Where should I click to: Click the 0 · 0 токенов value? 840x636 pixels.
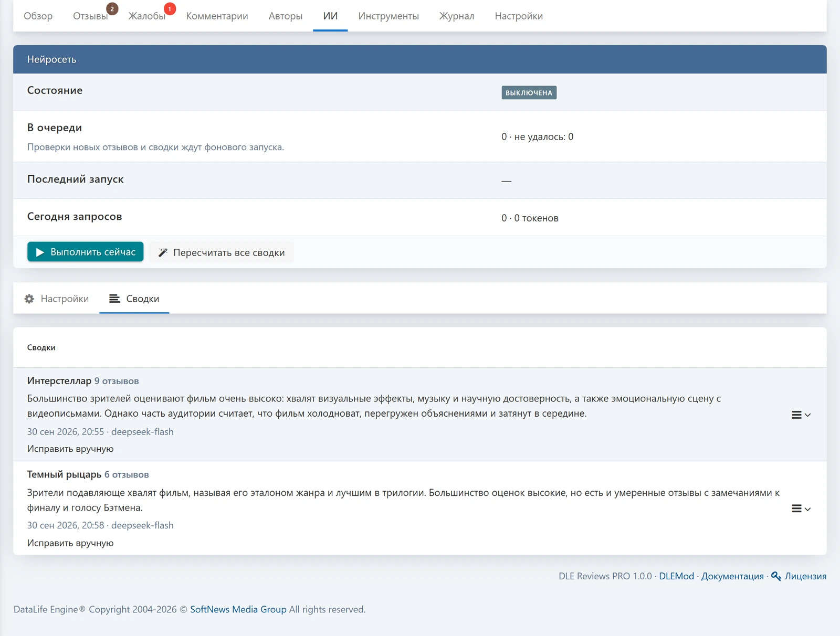click(x=530, y=218)
